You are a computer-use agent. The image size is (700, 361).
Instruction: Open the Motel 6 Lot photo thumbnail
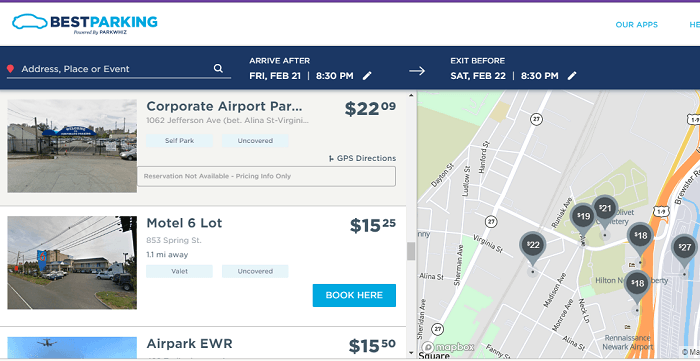click(x=72, y=263)
